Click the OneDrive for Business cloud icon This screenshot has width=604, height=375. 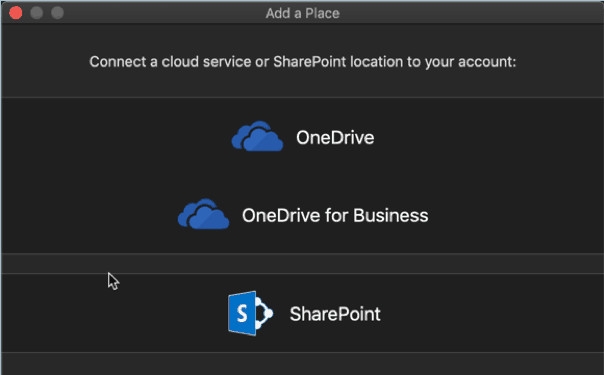[x=203, y=214]
